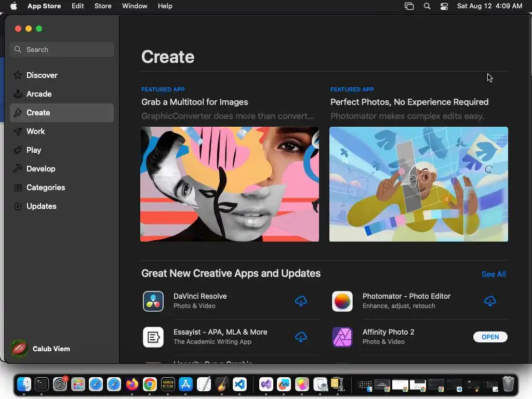Viewport: 532px width, 399px height.
Task: Click the Stage Manager menu bar icon
Action: (409, 6)
